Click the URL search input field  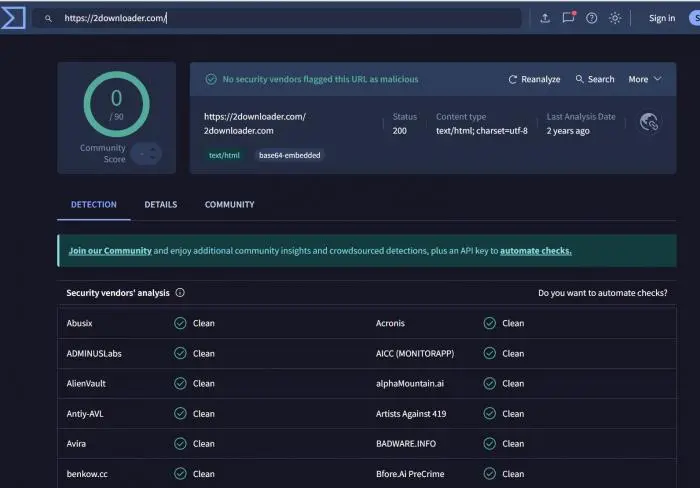[x=277, y=18]
